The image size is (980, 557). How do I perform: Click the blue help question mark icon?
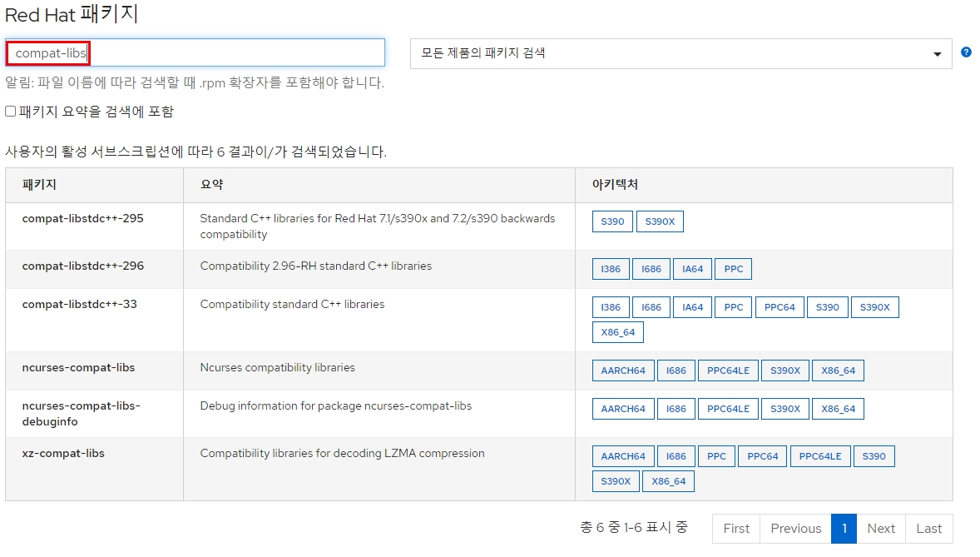pyautogui.click(x=966, y=52)
